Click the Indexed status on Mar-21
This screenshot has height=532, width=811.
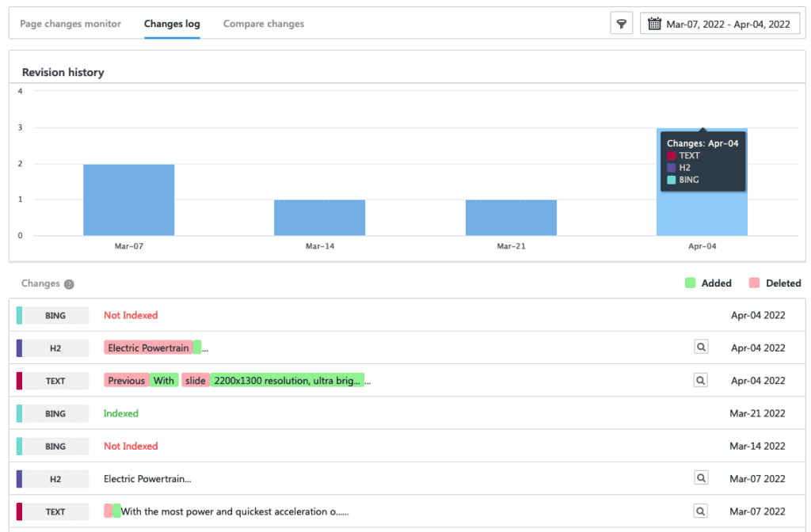pyautogui.click(x=120, y=413)
